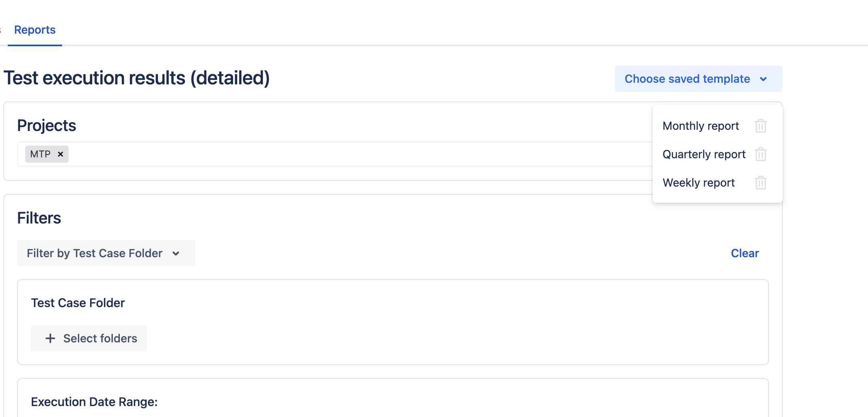The height and width of the screenshot is (417, 868).
Task: Click the chevron on Choose saved template
Action: (x=763, y=79)
